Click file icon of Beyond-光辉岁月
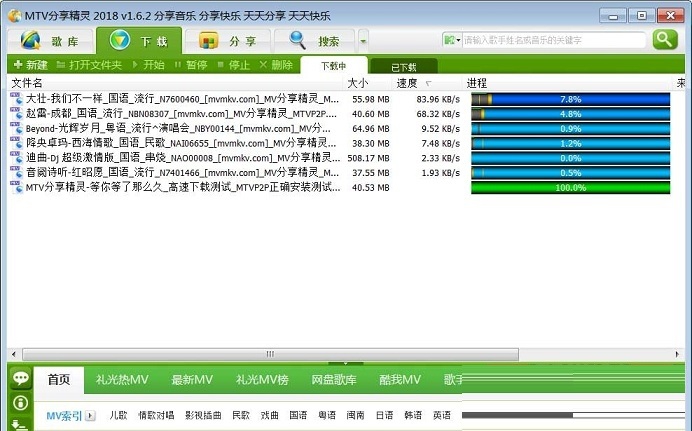Image resolution: width=692 pixels, height=431 pixels. click(16, 128)
